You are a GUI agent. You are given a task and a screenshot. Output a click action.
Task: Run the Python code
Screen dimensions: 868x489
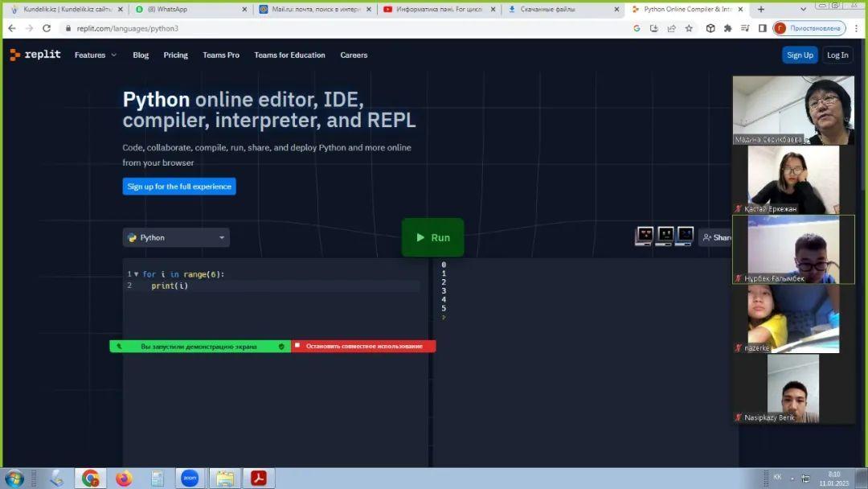(432, 237)
